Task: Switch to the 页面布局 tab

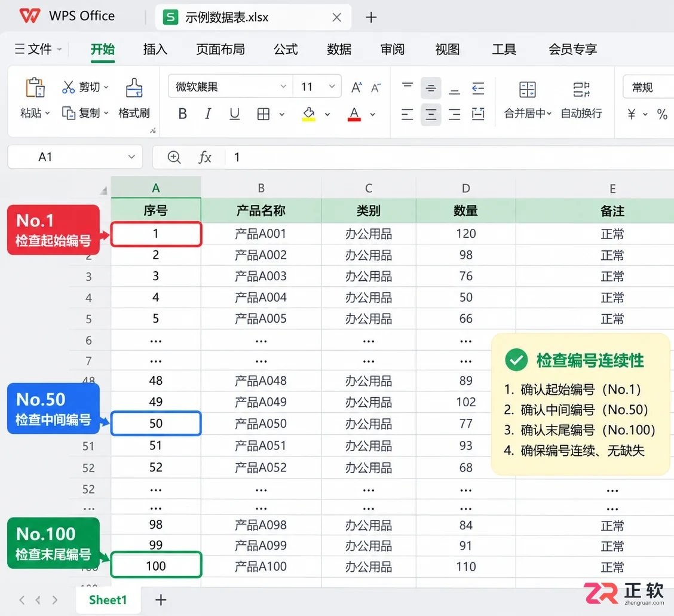Action: (x=220, y=50)
